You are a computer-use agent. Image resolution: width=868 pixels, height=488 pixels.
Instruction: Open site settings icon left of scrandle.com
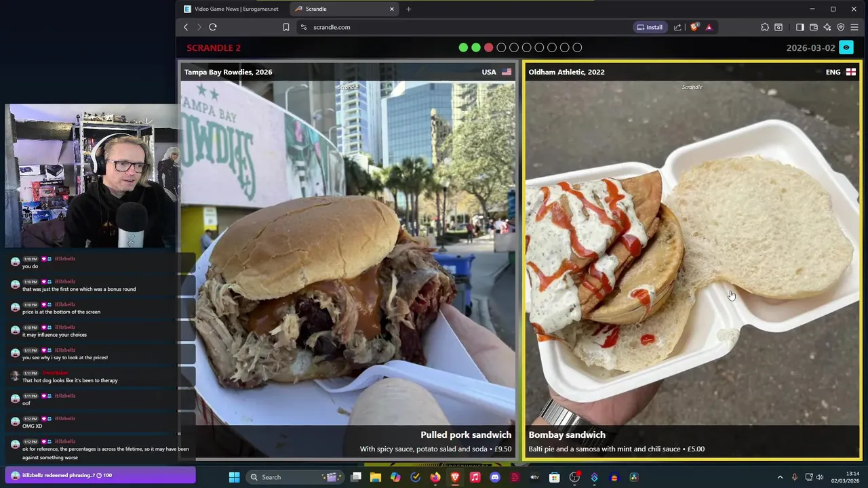pos(304,27)
